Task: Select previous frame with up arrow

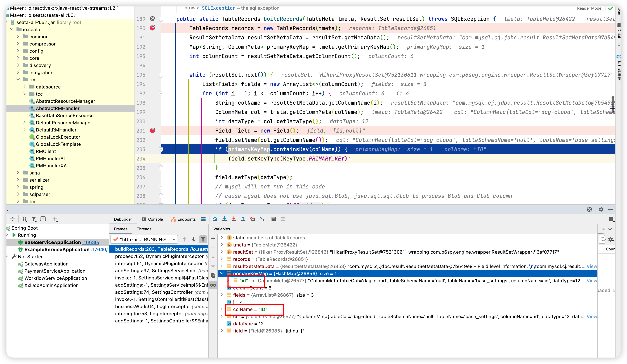Action: click(184, 239)
